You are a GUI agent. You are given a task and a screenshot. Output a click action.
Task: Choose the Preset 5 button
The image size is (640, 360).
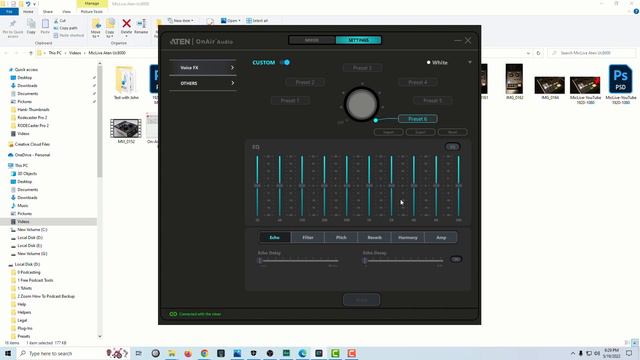pos(433,100)
